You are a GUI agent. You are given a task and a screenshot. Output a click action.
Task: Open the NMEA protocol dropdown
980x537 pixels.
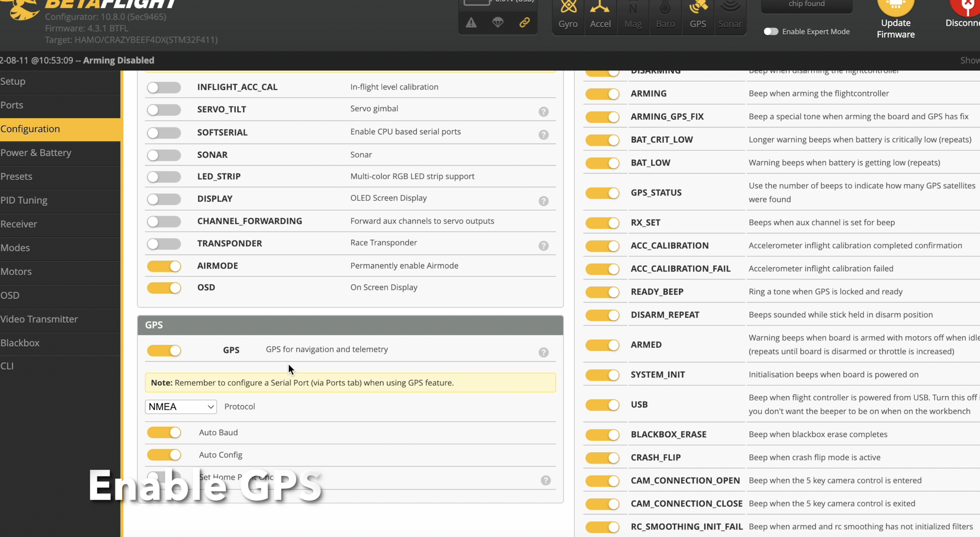pos(181,407)
